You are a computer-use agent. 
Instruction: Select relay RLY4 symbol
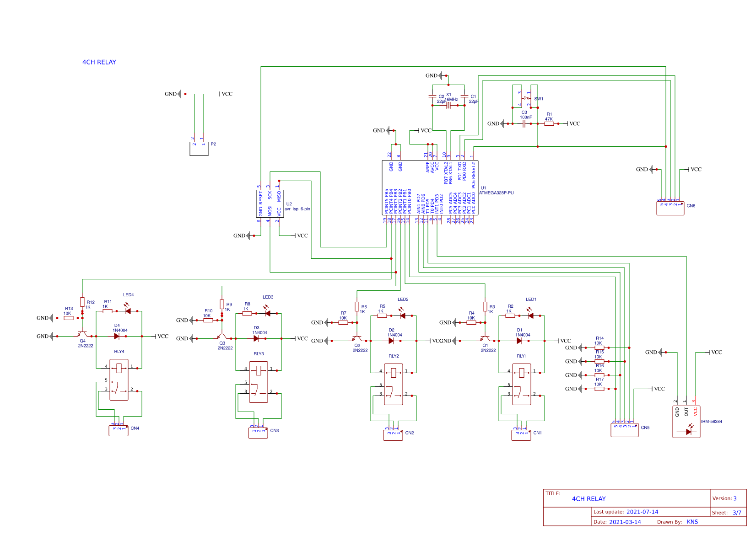tap(119, 380)
